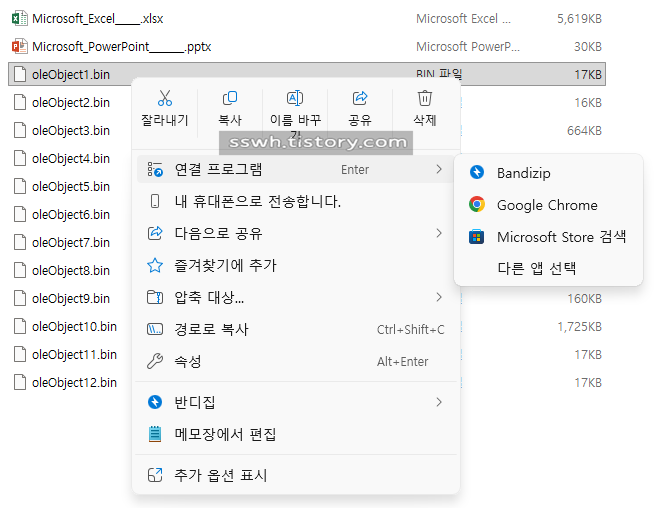Click the expand icon beside 추가 옵션 표시
Screen dimensions: 660x509
click(155, 475)
